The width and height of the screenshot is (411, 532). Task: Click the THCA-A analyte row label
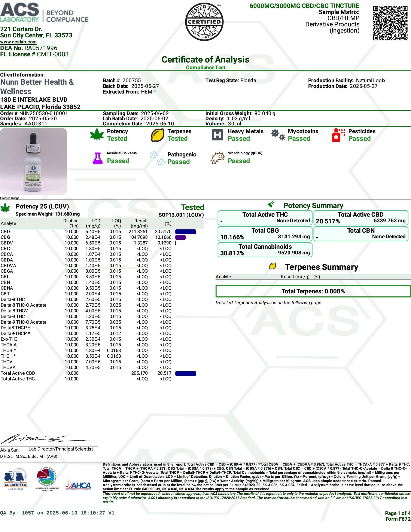(x=9, y=345)
